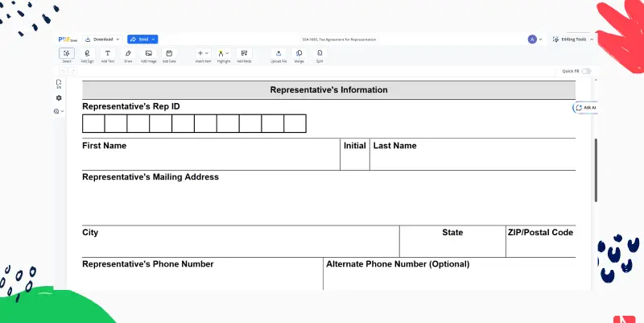Click the Representative's Information heading
The image size is (644, 323).
pyautogui.click(x=328, y=90)
